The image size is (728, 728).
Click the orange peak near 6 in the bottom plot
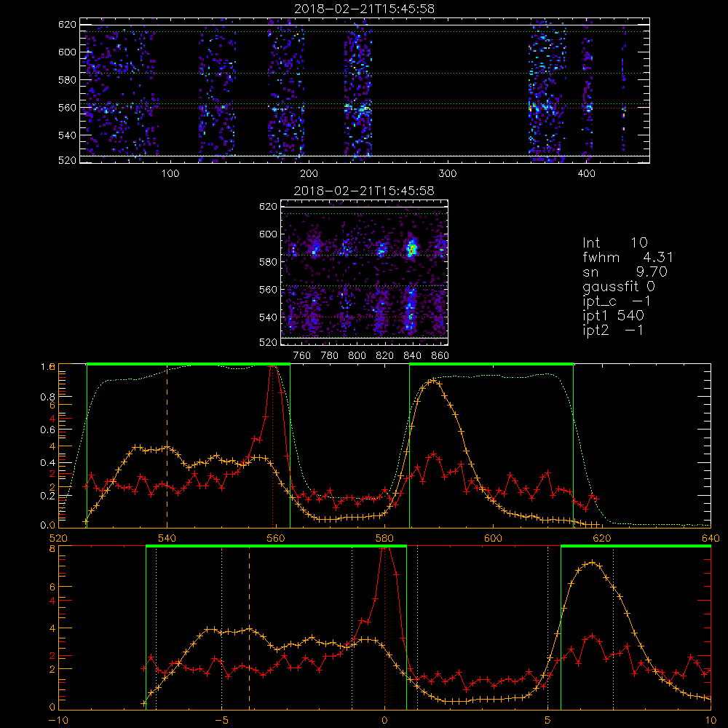coord(591,563)
